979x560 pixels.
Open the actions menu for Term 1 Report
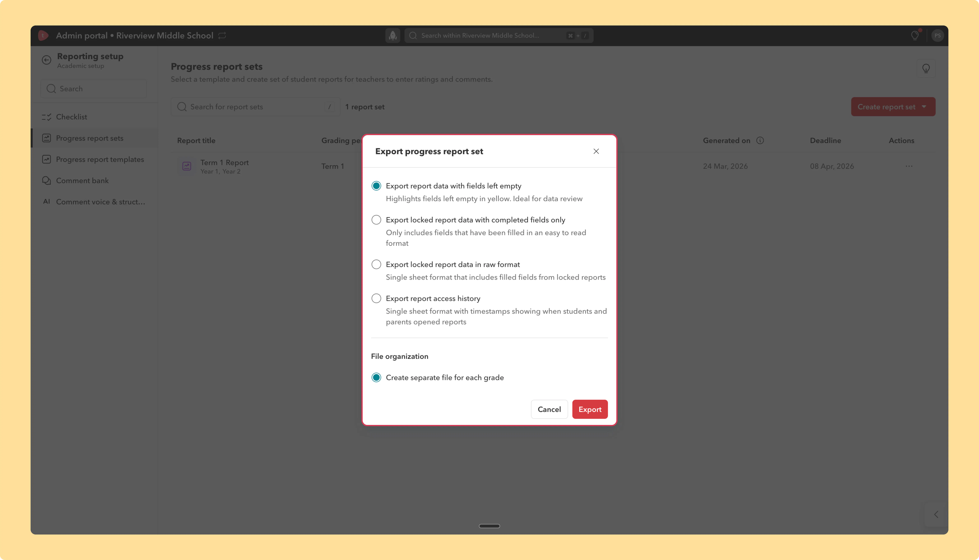coord(909,166)
